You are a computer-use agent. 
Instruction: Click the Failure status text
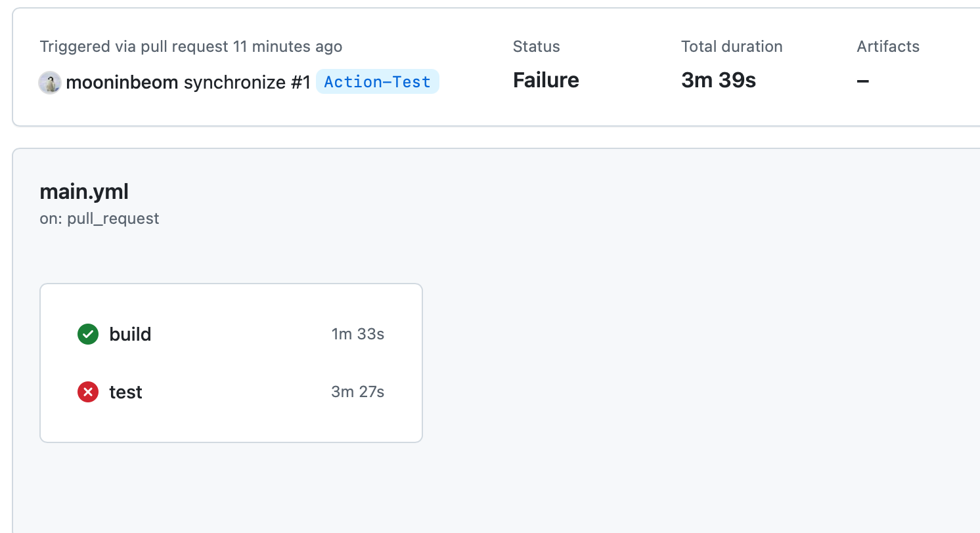point(546,80)
